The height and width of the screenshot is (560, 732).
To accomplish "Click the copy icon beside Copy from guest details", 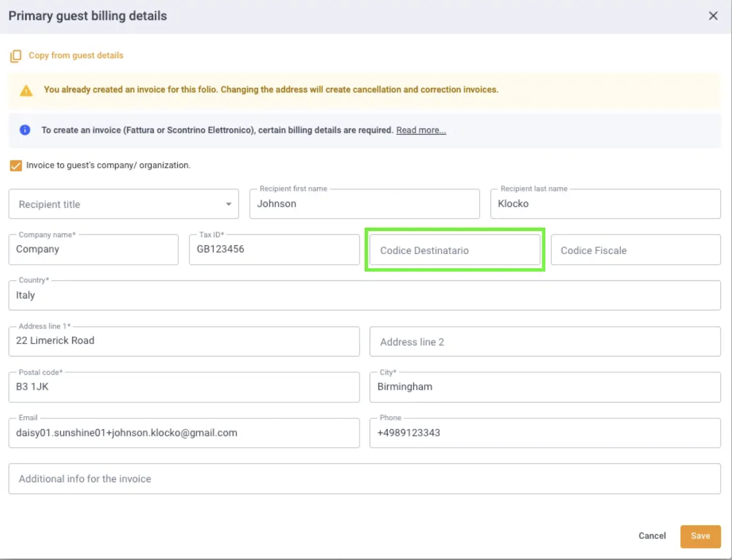I will point(16,56).
